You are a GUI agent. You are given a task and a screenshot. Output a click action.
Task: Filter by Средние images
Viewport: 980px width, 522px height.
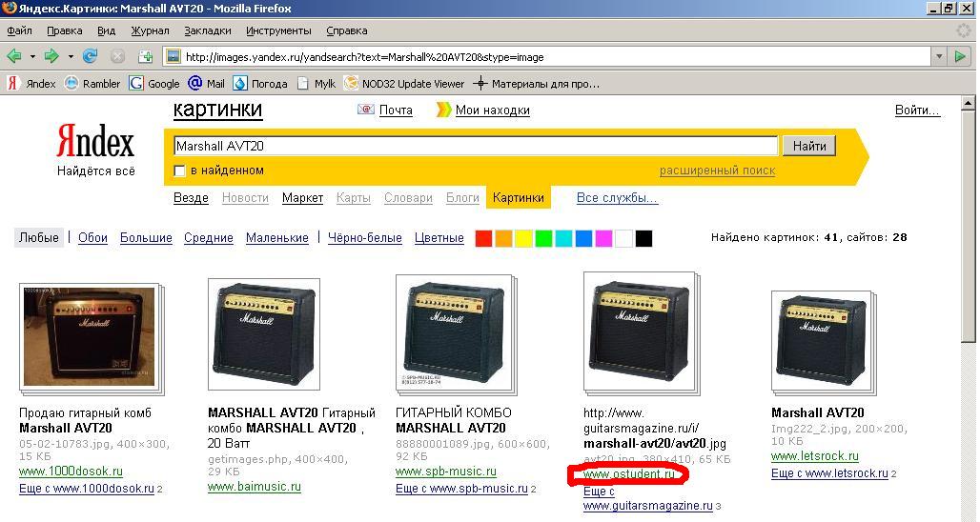coord(208,237)
